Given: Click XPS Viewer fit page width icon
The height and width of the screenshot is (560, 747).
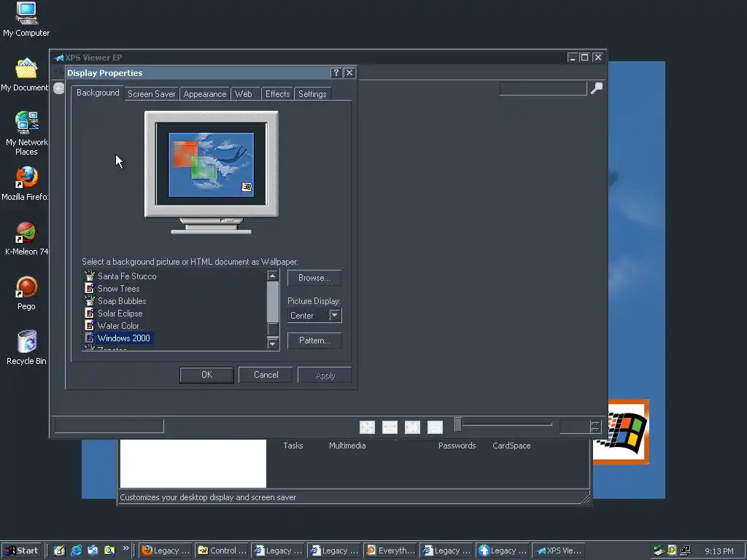Looking at the screenshot, I should click(390, 427).
